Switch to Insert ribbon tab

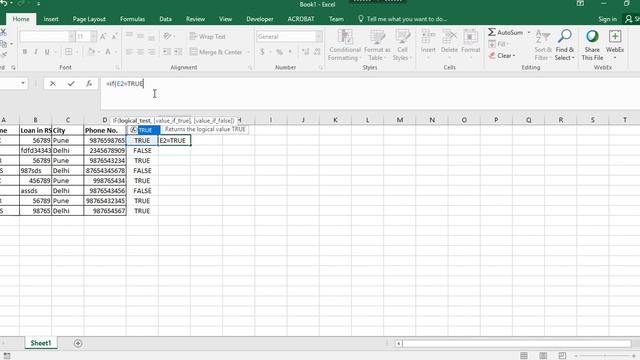pos(51,19)
